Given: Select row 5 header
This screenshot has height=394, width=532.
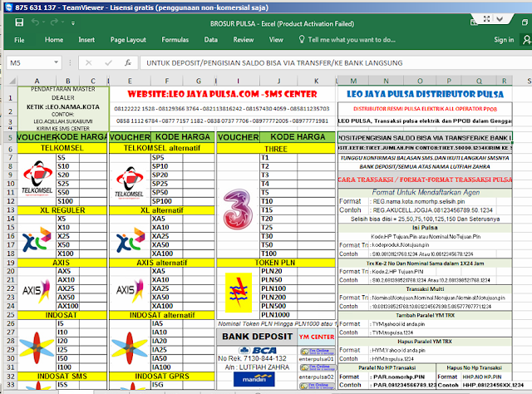Looking at the screenshot, I should (10, 137).
